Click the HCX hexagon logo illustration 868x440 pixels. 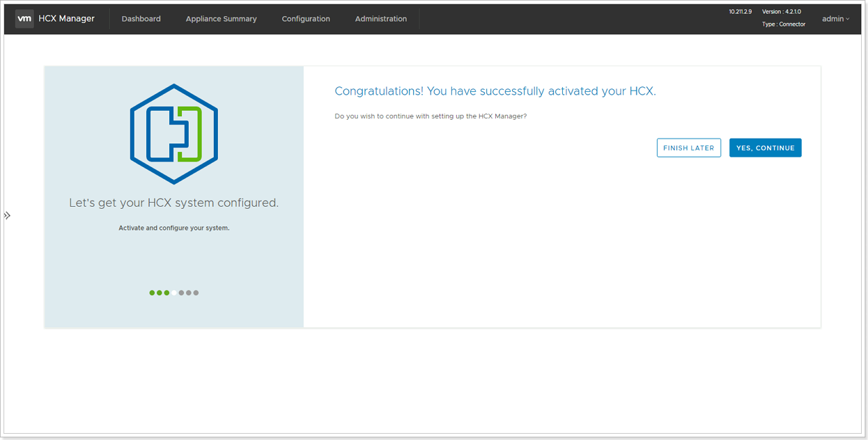click(173, 132)
